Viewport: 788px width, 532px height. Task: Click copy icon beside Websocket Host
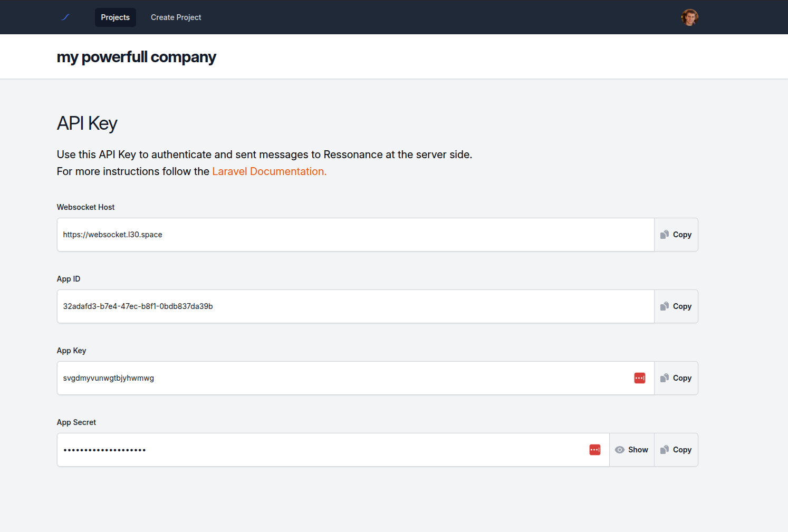tap(665, 235)
